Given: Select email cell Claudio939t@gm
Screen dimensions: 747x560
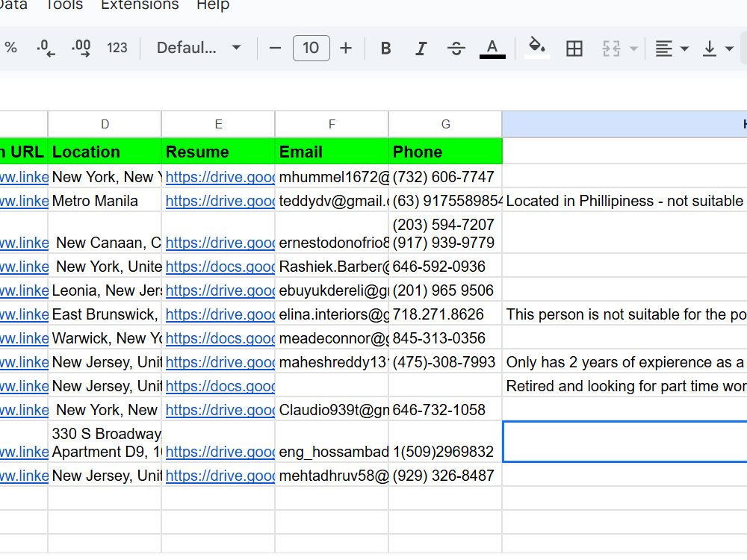Looking at the screenshot, I should point(332,410).
